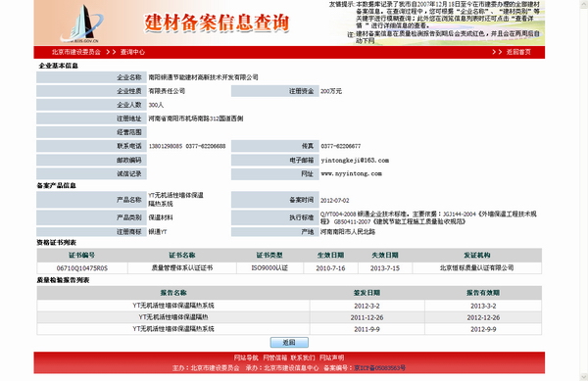
Task: Click website www.nyyintong.com
Action: pos(352,173)
